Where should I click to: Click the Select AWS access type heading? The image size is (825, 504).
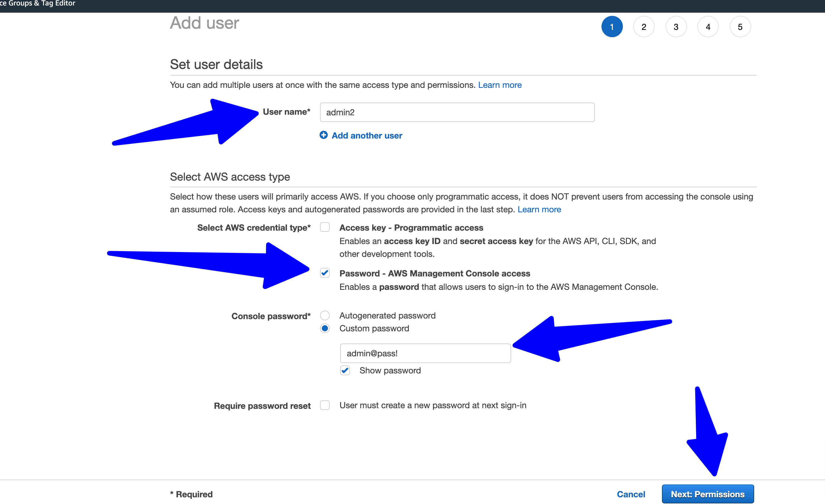pyautogui.click(x=230, y=177)
